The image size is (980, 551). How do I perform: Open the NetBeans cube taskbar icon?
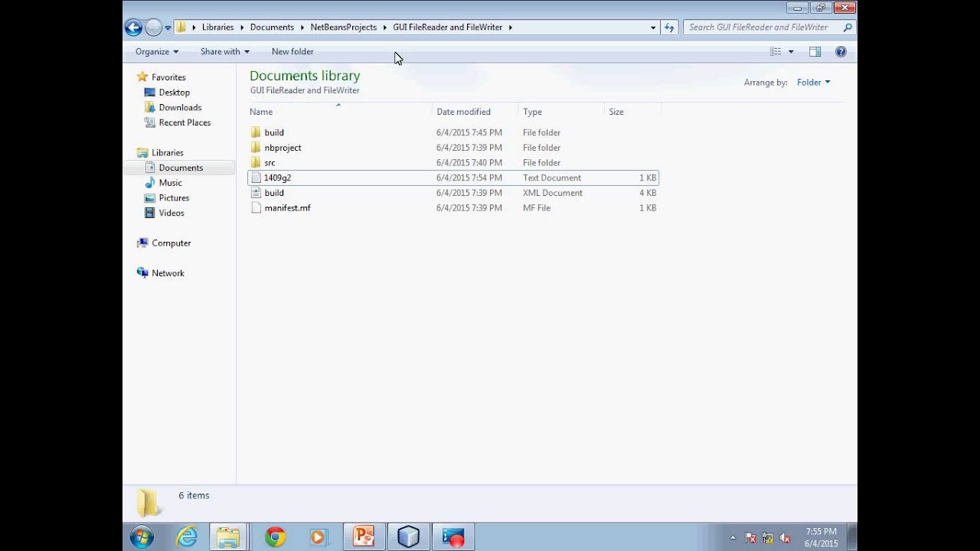click(408, 537)
